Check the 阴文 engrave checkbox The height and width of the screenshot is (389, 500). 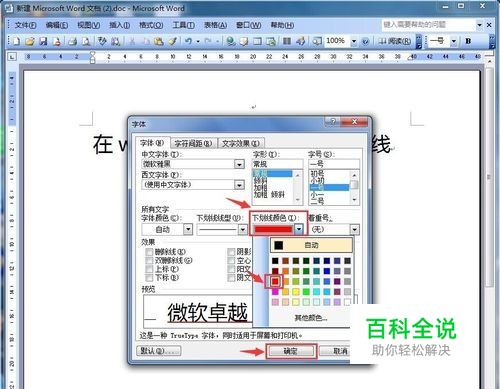tap(231, 278)
